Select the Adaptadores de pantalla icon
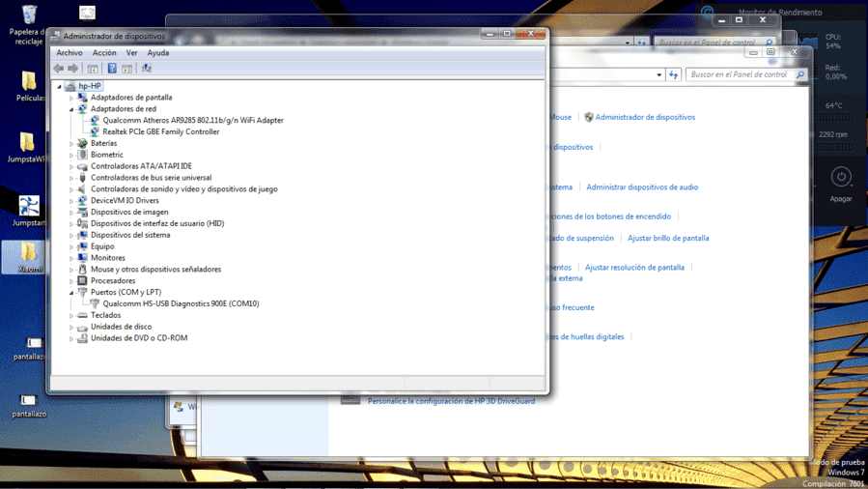The height and width of the screenshot is (489, 868). pyautogui.click(x=82, y=98)
